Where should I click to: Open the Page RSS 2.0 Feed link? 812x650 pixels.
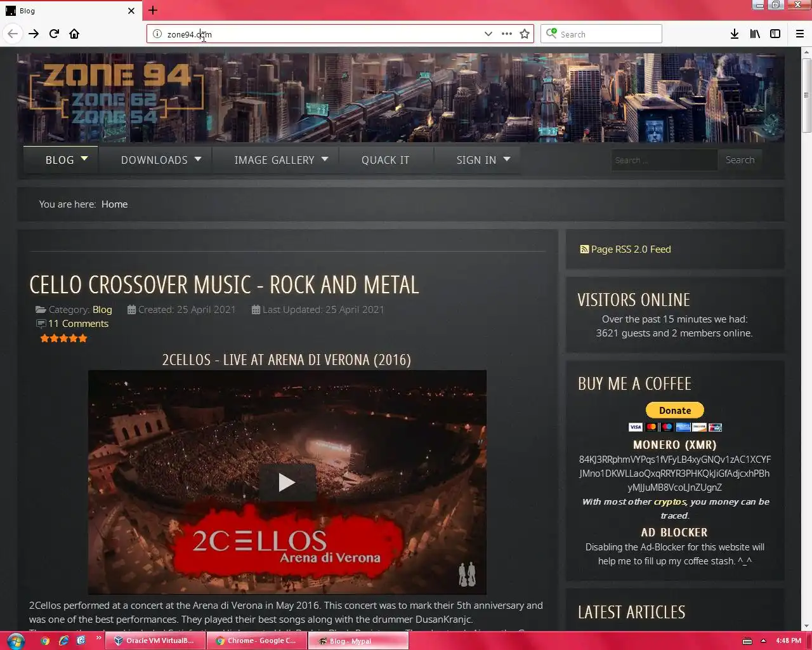click(x=631, y=249)
